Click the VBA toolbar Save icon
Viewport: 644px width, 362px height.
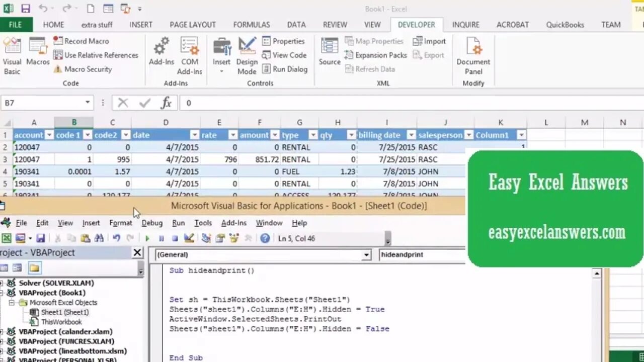click(41, 238)
